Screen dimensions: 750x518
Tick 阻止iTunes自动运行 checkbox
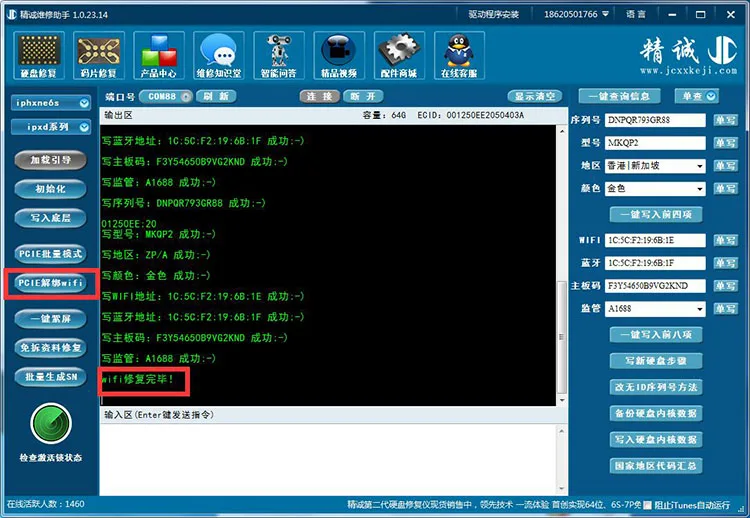[x=647, y=505]
